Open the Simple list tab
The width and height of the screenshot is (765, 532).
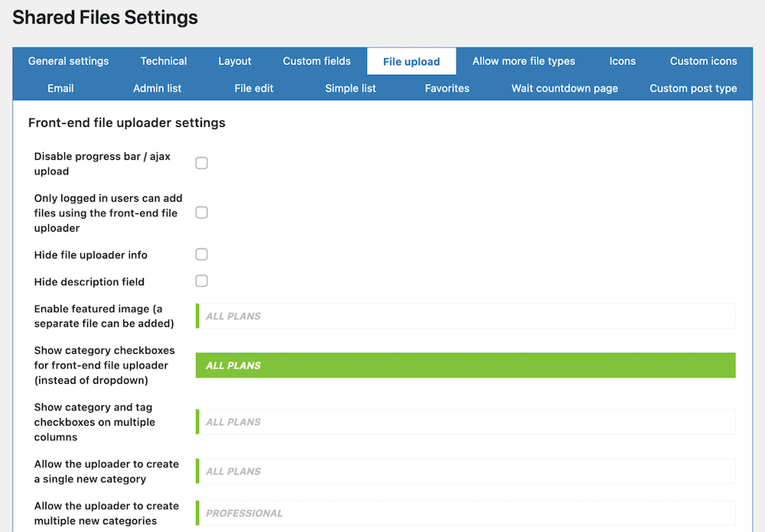(x=350, y=88)
